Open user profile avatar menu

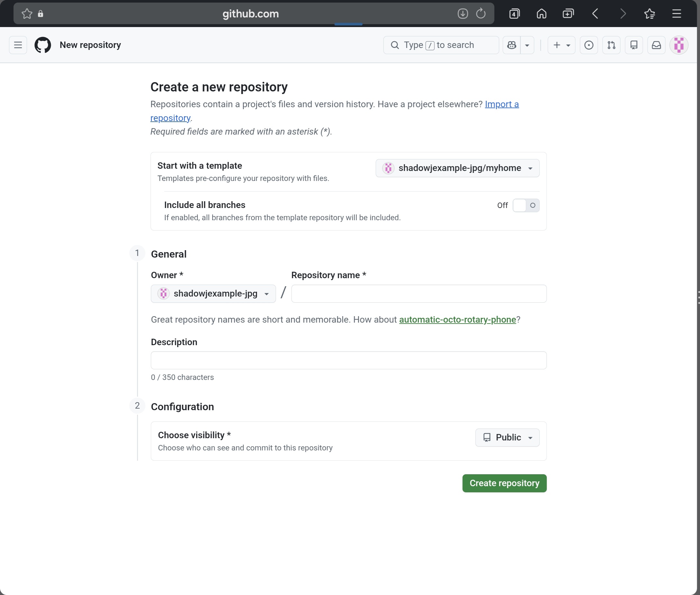pyautogui.click(x=678, y=45)
